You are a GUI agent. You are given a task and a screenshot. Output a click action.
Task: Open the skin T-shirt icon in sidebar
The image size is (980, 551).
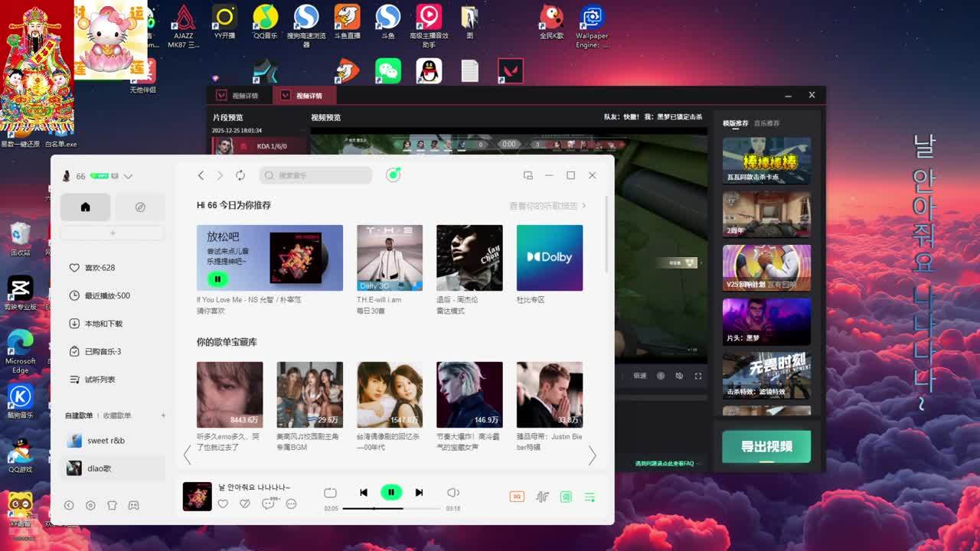pos(112,505)
